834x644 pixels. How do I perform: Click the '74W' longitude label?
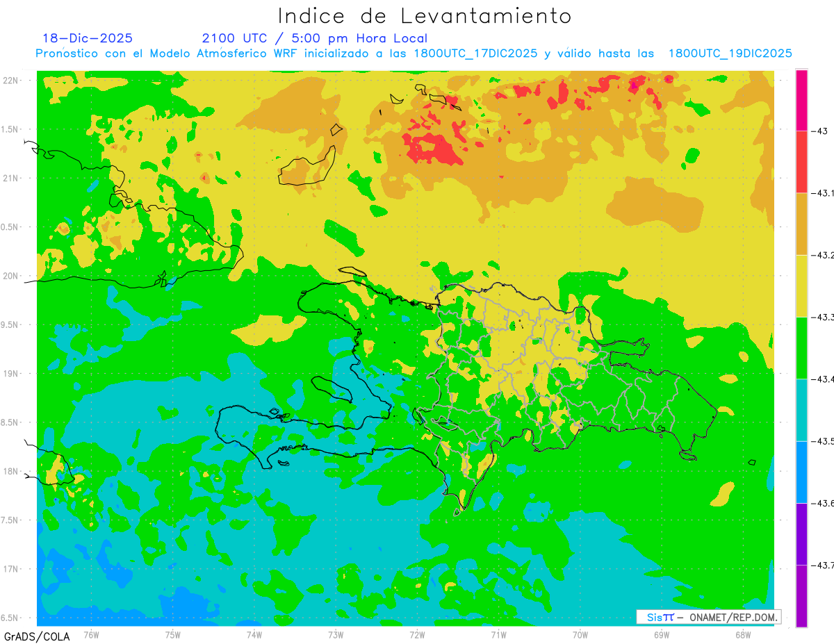[254, 634]
